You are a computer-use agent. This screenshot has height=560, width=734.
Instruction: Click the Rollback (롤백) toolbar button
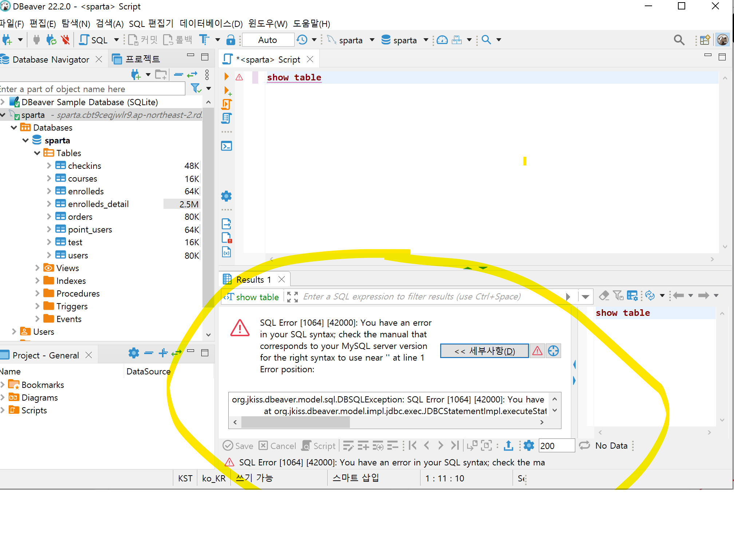pos(178,40)
